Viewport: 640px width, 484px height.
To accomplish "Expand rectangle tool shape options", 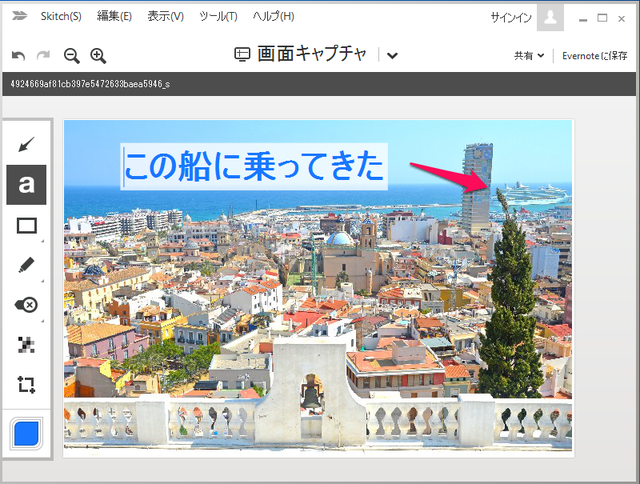I will tap(42, 241).
